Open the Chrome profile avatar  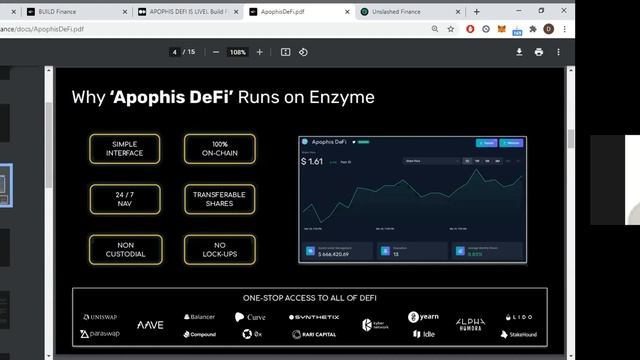[549, 29]
